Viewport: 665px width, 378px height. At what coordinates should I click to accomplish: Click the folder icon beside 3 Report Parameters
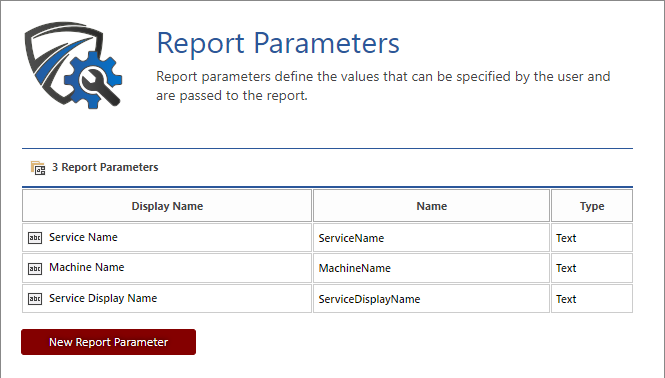tap(38, 168)
